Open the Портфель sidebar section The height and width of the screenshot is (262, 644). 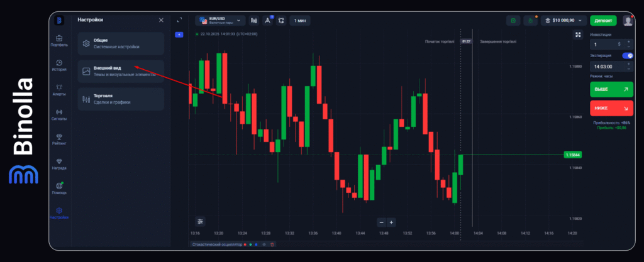[x=58, y=41]
